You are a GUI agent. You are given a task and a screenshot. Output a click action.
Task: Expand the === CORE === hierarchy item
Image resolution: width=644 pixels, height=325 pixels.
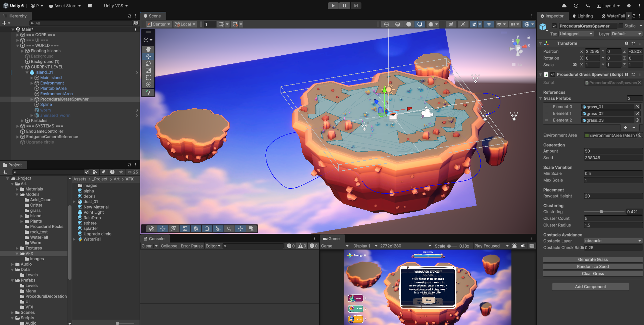[18, 35]
